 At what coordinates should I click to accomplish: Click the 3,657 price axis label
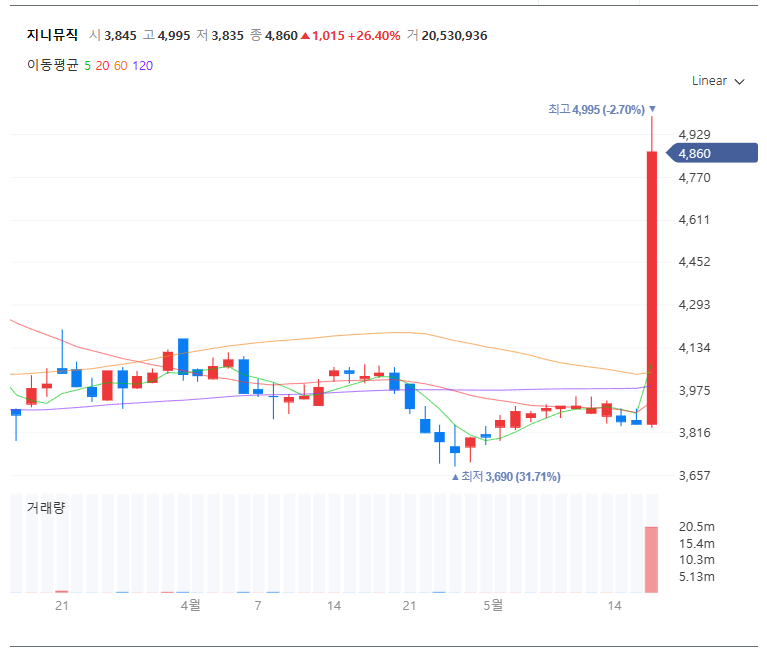click(694, 475)
